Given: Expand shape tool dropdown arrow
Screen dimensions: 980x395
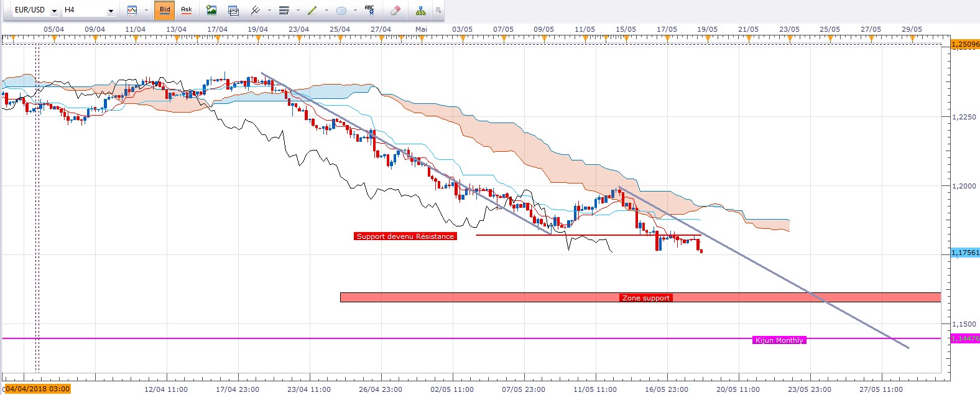Looking at the screenshot, I should [x=356, y=11].
